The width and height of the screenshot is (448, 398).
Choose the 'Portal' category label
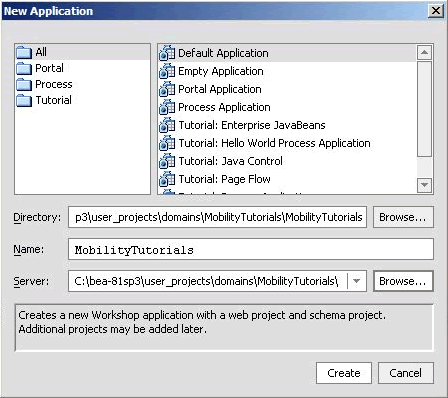point(49,68)
